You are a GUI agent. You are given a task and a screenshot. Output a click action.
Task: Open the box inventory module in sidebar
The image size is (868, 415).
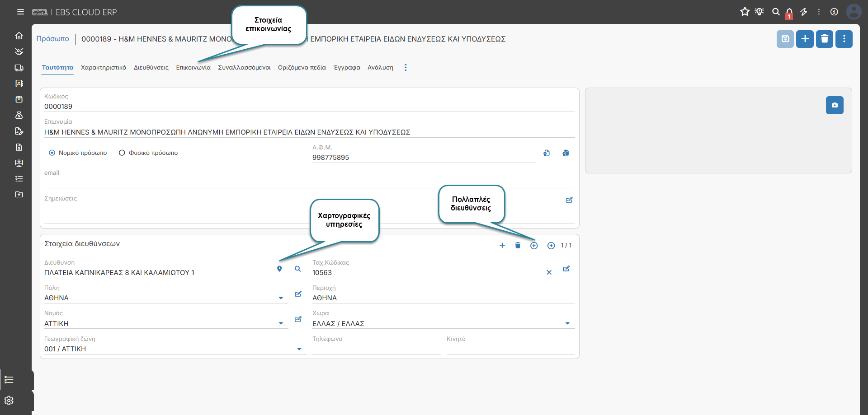click(x=19, y=99)
